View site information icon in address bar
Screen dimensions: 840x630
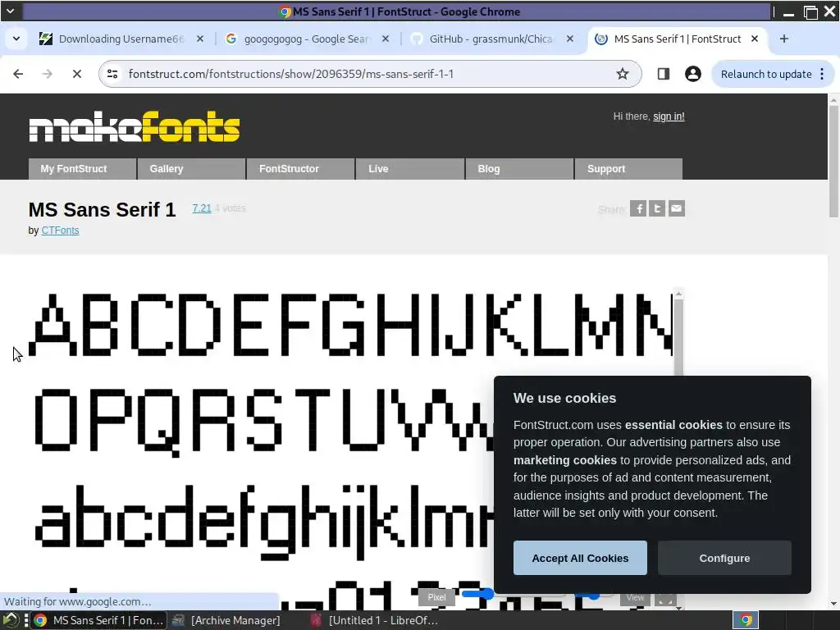click(112, 74)
